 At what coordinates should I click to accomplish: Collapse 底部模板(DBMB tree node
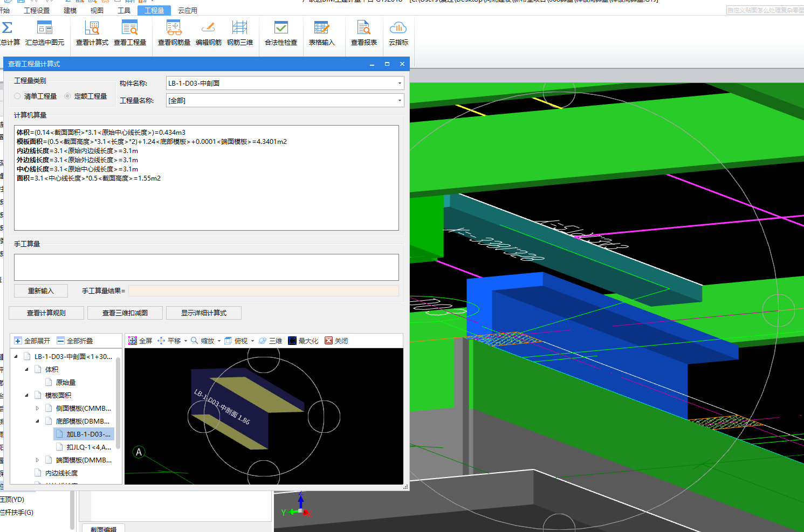37,421
